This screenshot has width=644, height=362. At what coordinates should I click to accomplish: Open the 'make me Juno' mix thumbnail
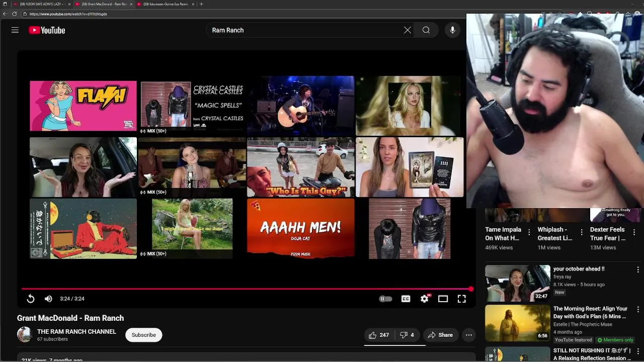coord(192,228)
